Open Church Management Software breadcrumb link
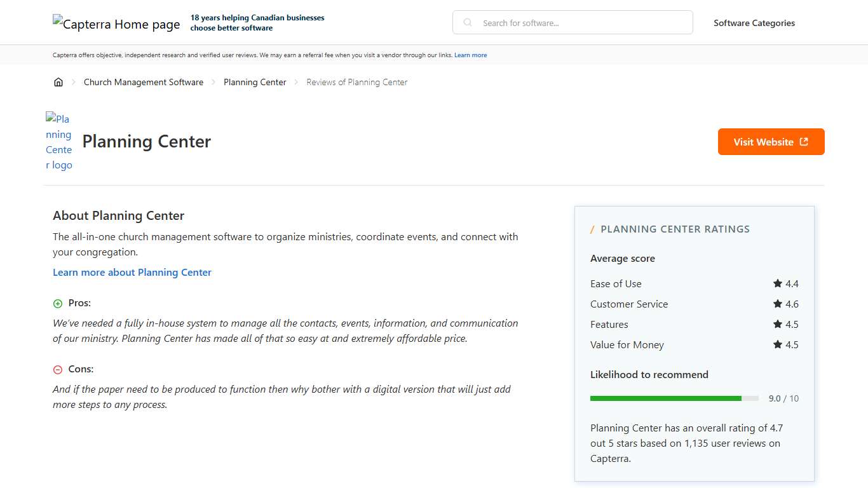868x488 pixels. click(143, 81)
